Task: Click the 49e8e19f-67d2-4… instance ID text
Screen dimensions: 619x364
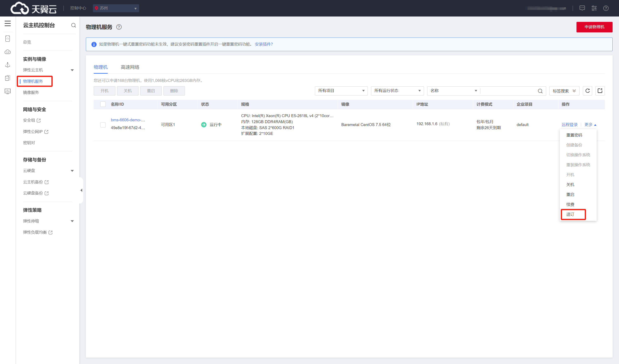Action: tap(128, 128)
